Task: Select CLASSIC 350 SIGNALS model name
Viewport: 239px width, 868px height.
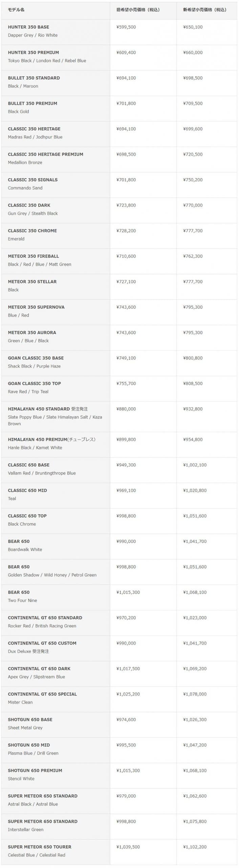Action: tap(33, 180)
